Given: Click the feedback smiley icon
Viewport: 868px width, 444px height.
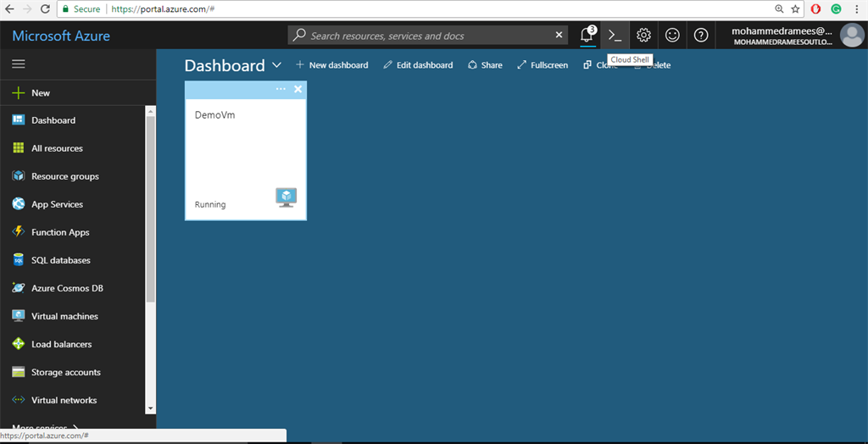Looking at the screenshot, I should coord(672,36).
